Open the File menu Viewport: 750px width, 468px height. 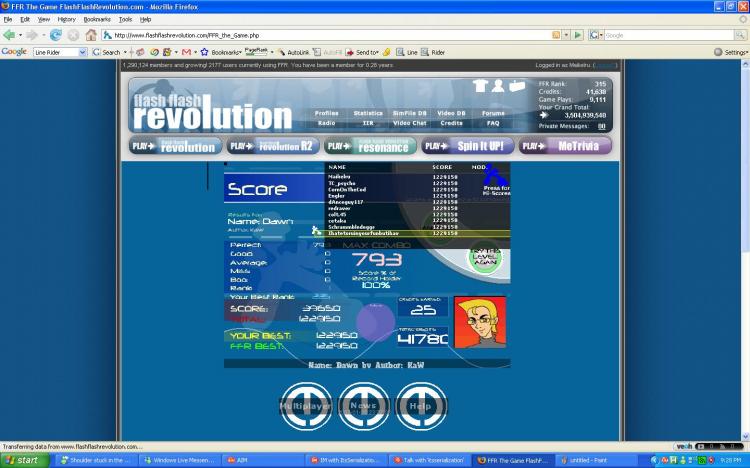[8, 20]
